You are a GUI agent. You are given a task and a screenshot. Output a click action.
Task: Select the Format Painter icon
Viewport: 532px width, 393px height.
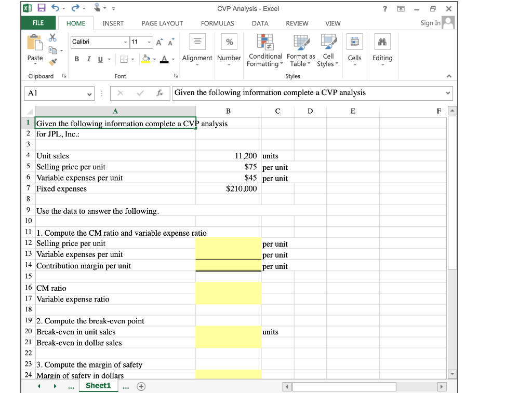coord(51,62)
